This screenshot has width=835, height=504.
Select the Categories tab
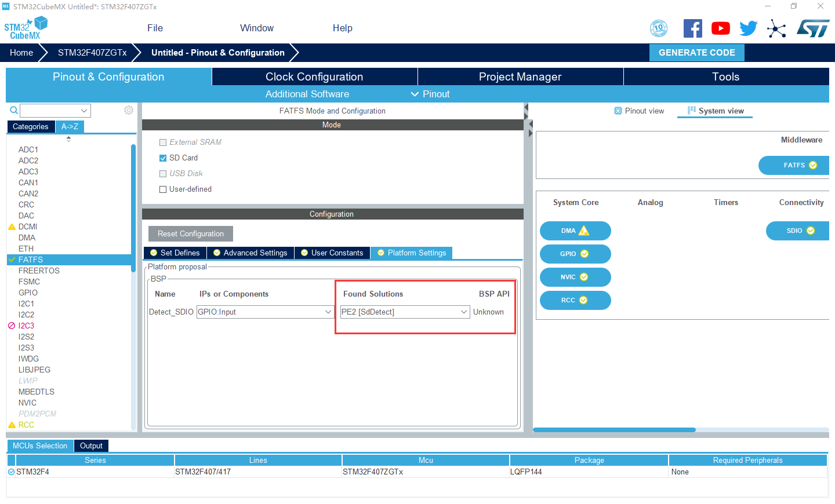(31, 126)
